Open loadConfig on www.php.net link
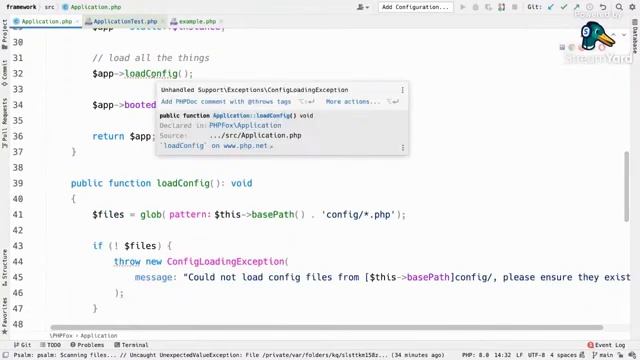 coord(217,146)
